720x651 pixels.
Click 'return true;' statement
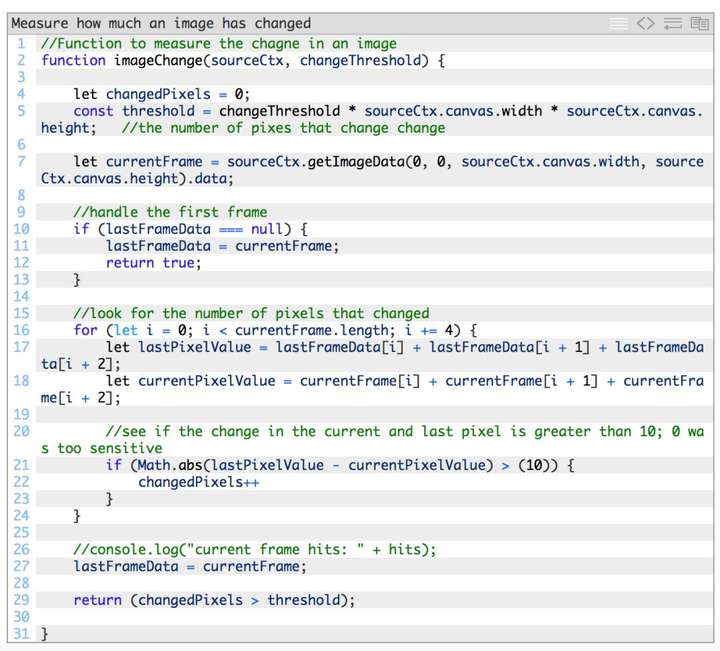[x=153, y=263]
